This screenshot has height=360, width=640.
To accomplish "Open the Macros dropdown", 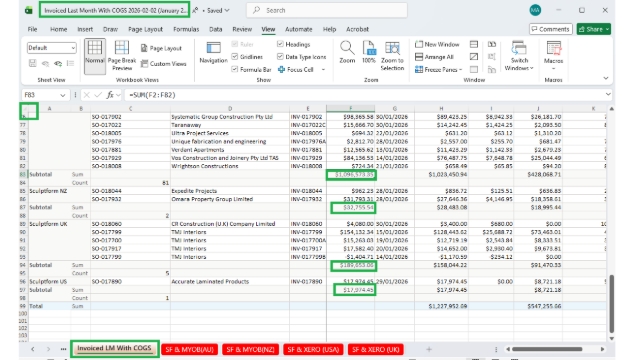I will [x=553, y=56].
